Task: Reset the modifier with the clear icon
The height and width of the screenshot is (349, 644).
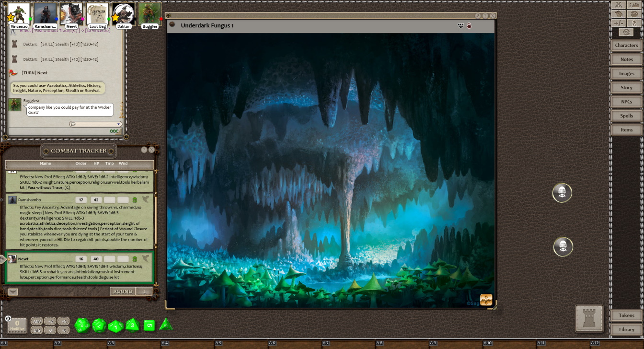Action: [8, 318]
